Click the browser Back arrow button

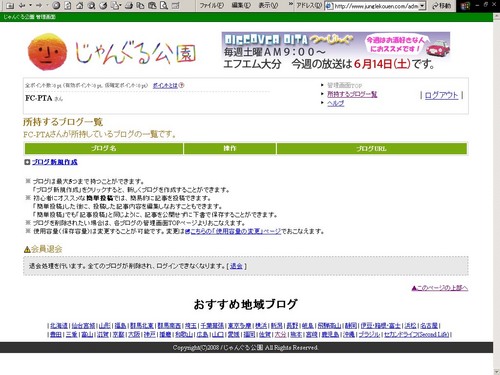click(22, 5)
